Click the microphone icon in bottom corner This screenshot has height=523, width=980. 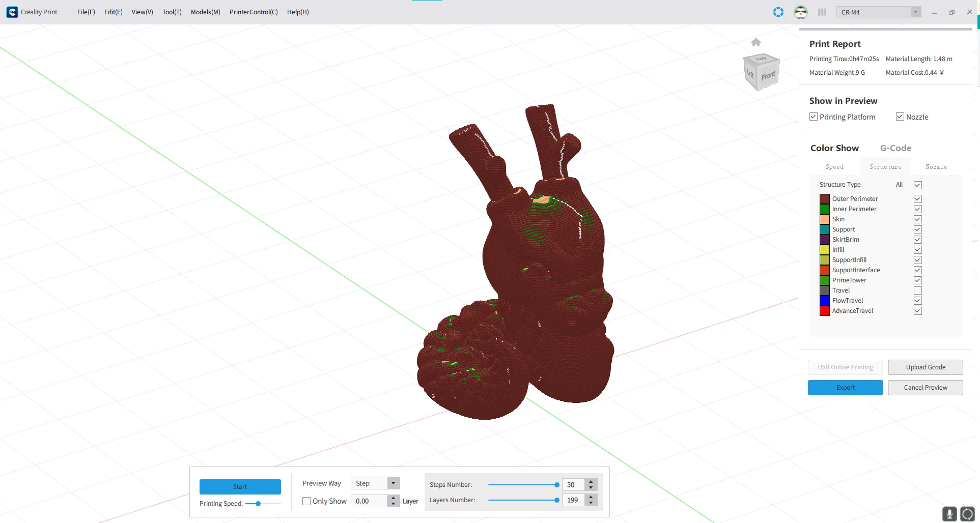(949, 514)
